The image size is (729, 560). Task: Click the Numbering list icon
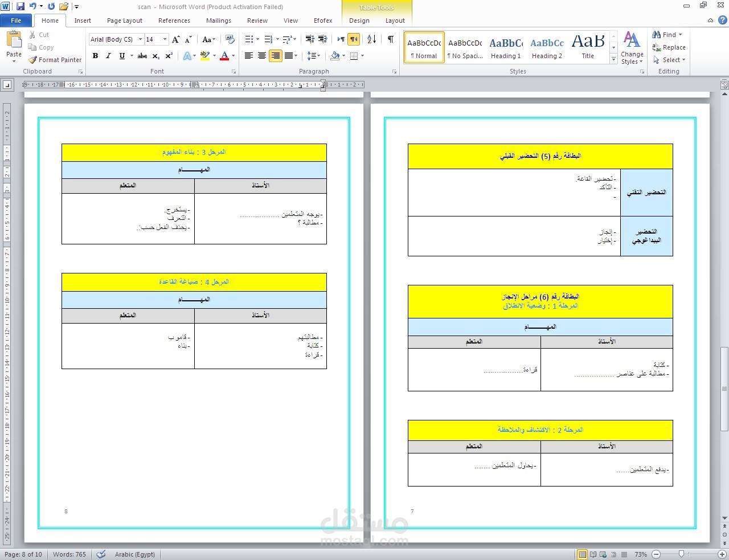(268, 39)
